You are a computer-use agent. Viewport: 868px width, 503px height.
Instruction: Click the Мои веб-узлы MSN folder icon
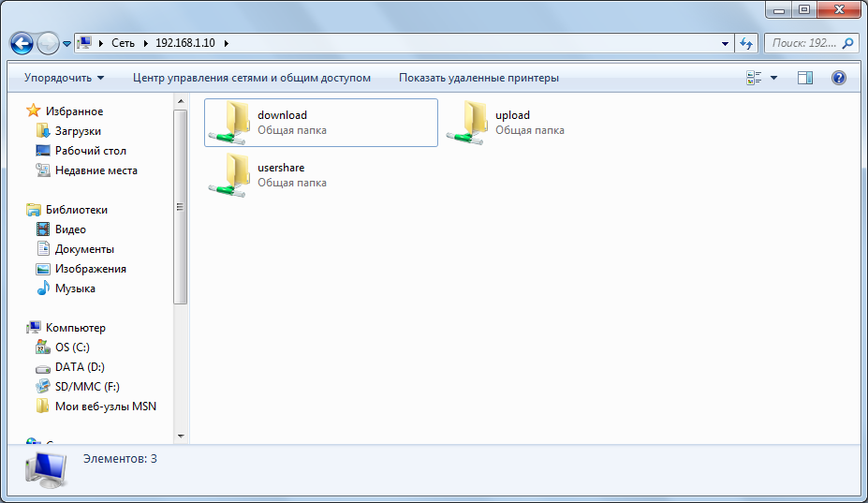click(43, 407)
